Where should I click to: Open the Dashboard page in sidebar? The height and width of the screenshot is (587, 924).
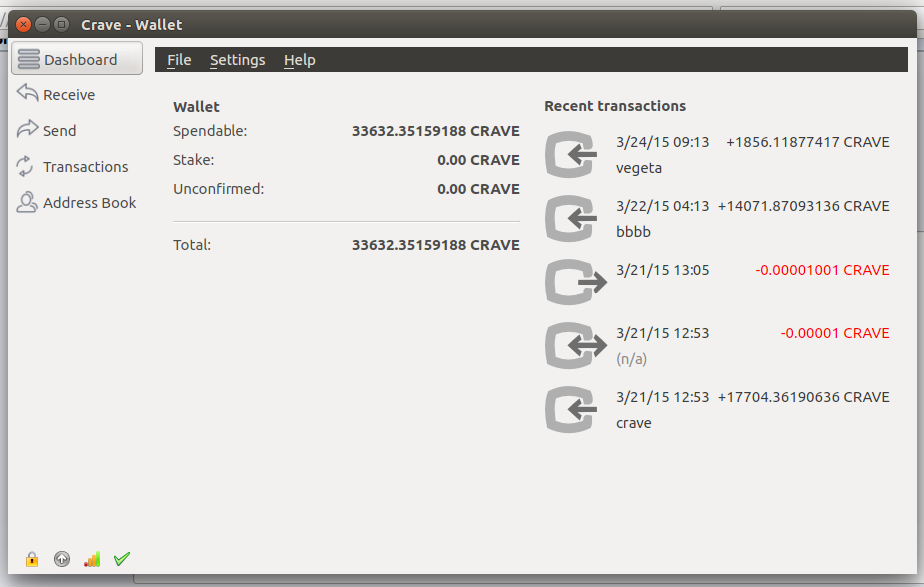coord(77,59)
